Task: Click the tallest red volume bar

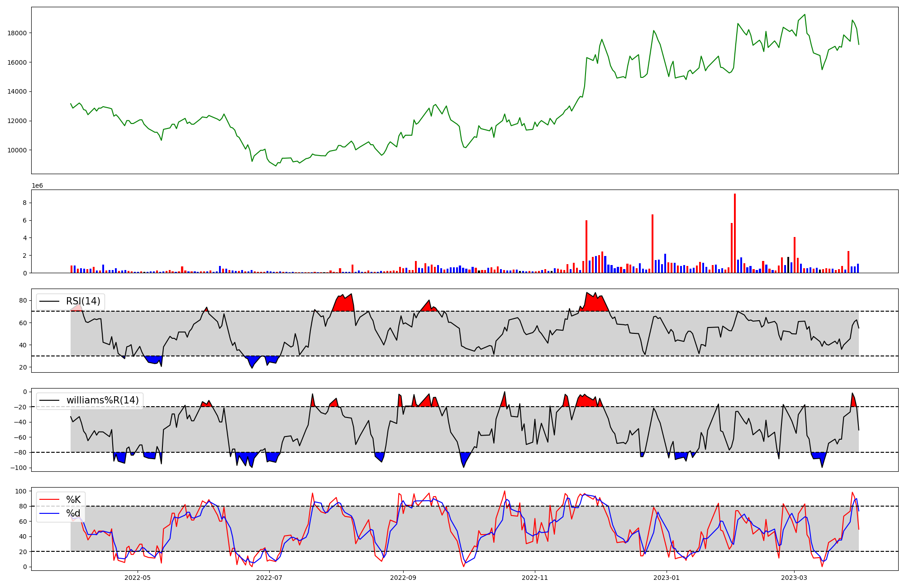Action: (734, 233)
